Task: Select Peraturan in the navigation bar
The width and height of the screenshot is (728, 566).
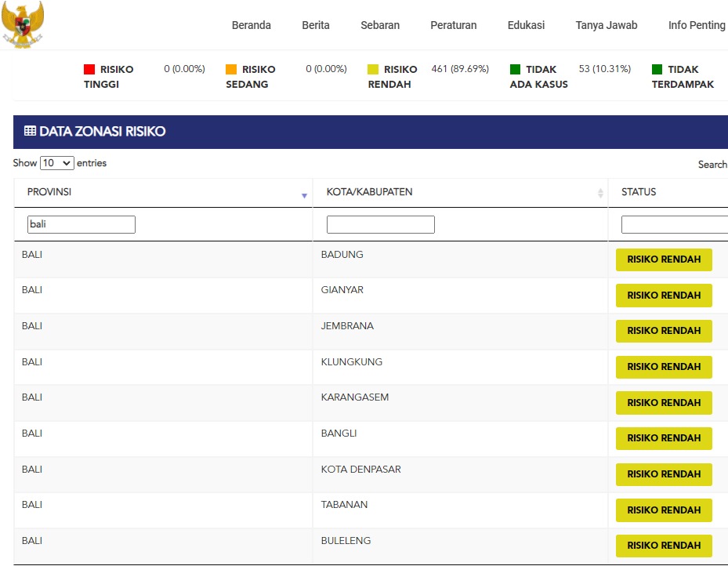Action: (454, 25)
